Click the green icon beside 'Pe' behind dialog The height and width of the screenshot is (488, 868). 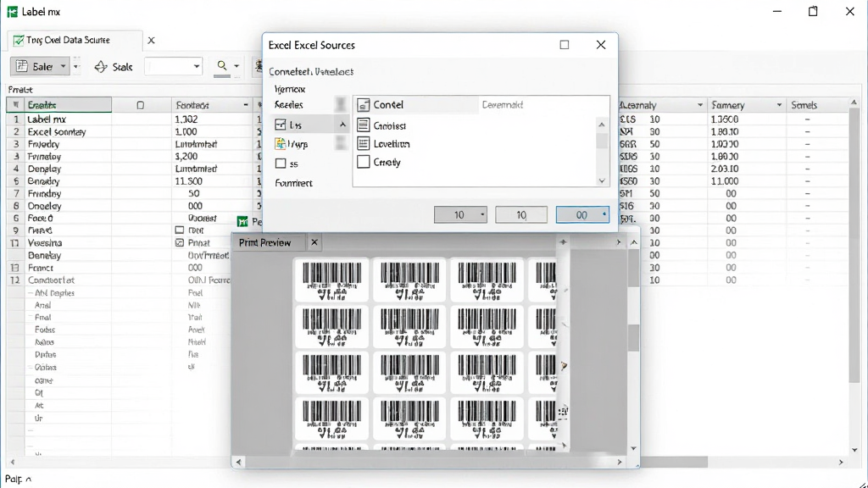(242, 221)
